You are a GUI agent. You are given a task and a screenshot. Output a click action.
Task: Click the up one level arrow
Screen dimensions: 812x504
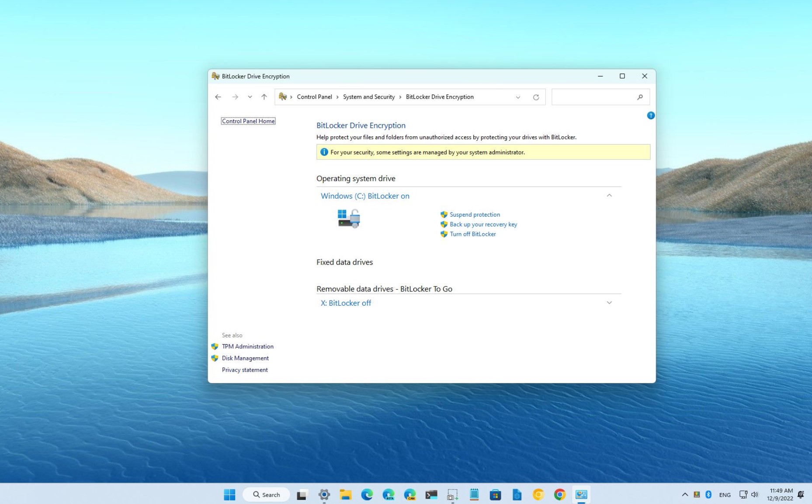[x=264, y=97]
